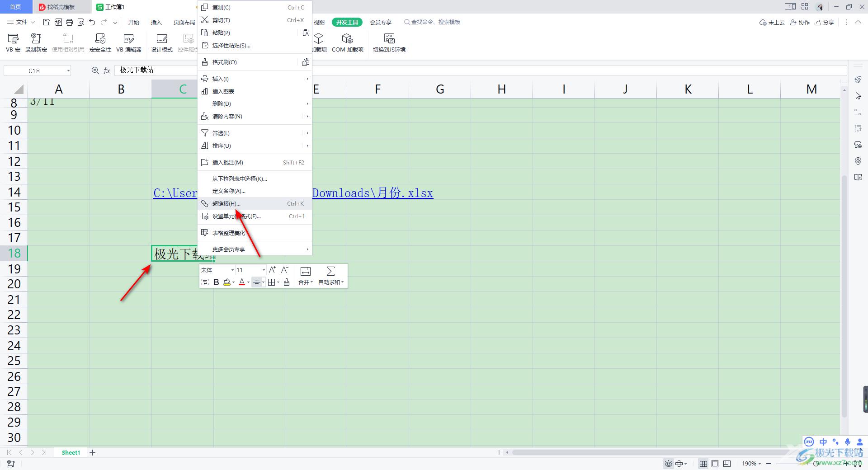Select the Sheet1 tab

71,452
